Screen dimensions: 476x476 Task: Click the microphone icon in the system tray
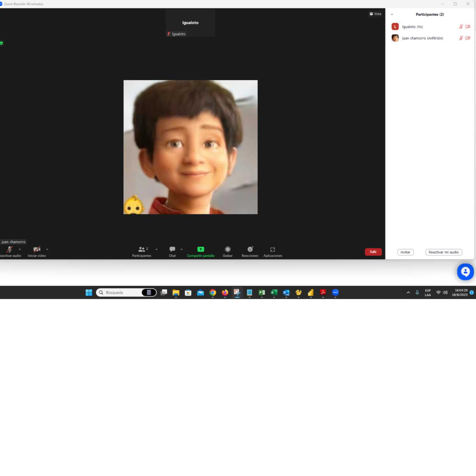(417, 293)
